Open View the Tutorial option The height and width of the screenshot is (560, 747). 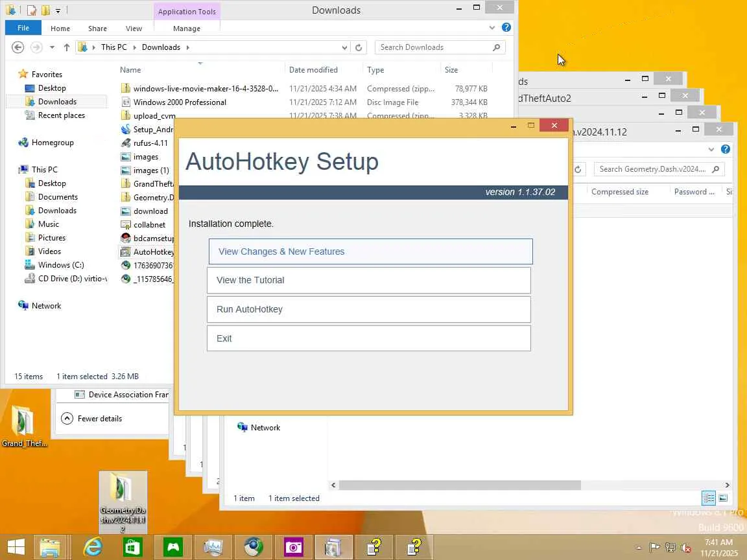[369, 280]
